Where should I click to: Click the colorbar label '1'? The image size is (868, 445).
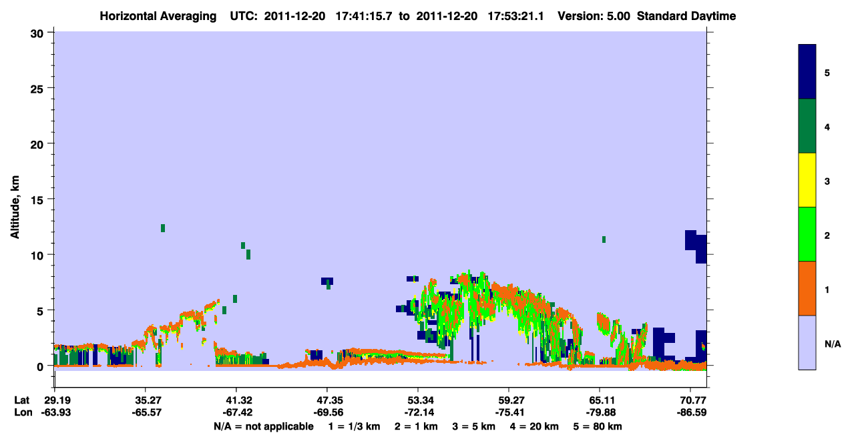827,290
